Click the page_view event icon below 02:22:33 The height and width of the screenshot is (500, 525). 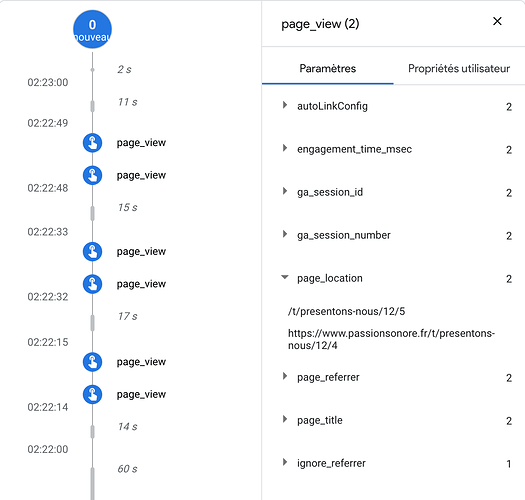pos(92,252)
